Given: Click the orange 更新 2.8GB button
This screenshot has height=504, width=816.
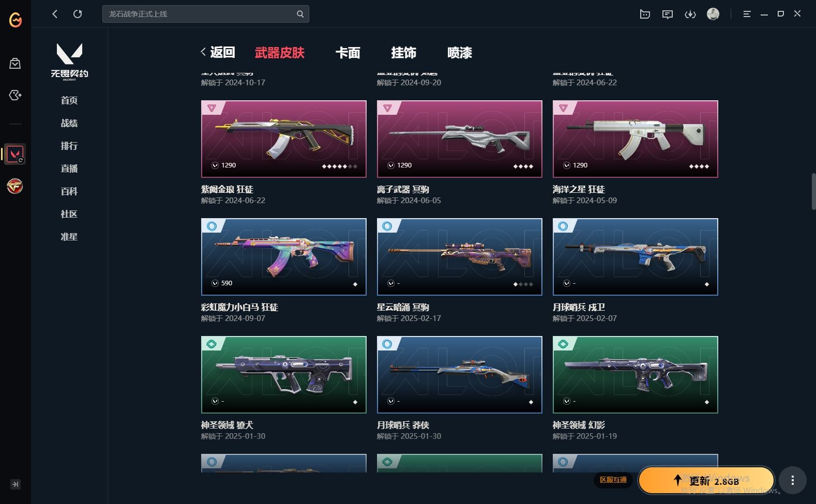Looking at the screenshot, I should point(706,480).
